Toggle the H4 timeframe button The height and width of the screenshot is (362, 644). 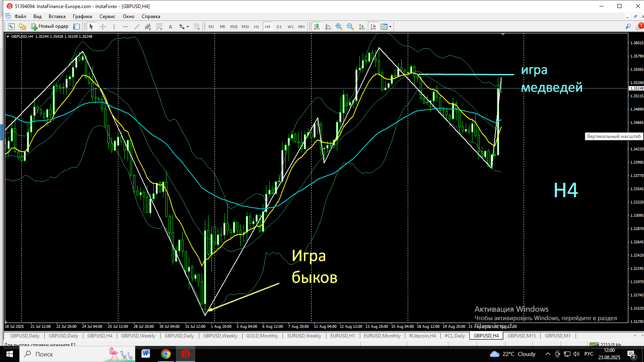(x=268, y=27)
